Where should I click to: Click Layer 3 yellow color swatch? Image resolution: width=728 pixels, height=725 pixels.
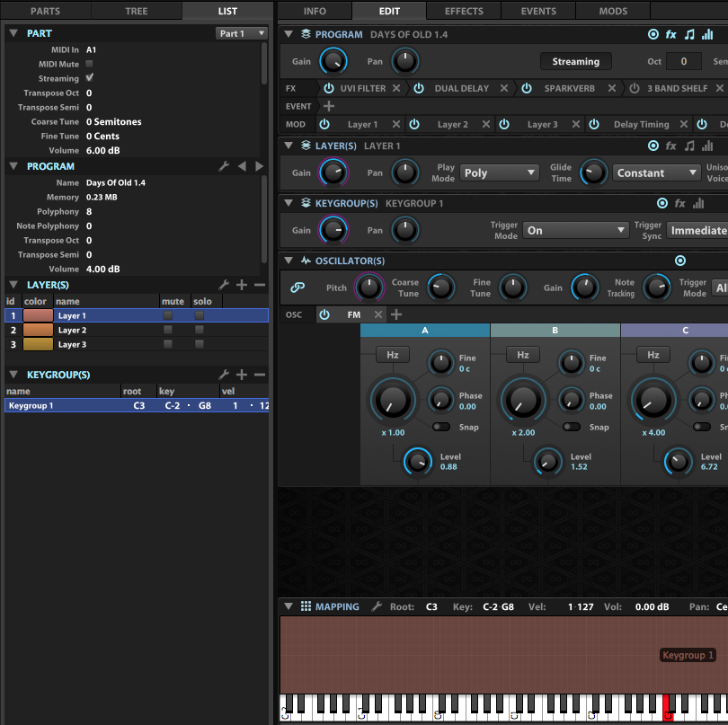[x=38, y=344]
